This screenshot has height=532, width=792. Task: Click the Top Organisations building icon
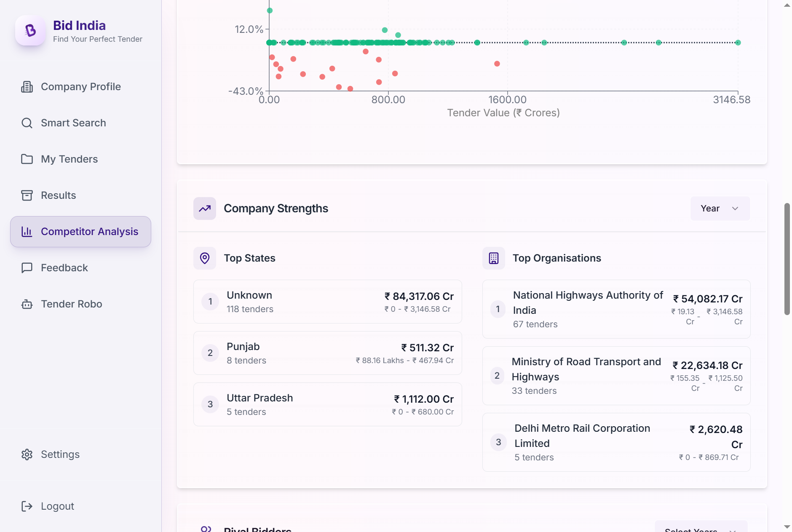click(493, 258)
